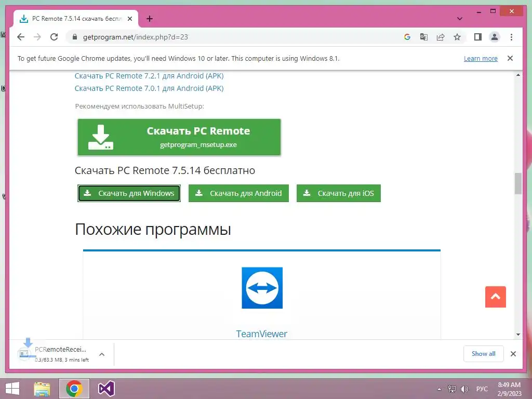Open Visual Studio from taskbar
This screenshot has height=399, width=532.
(x=106, y=389)
